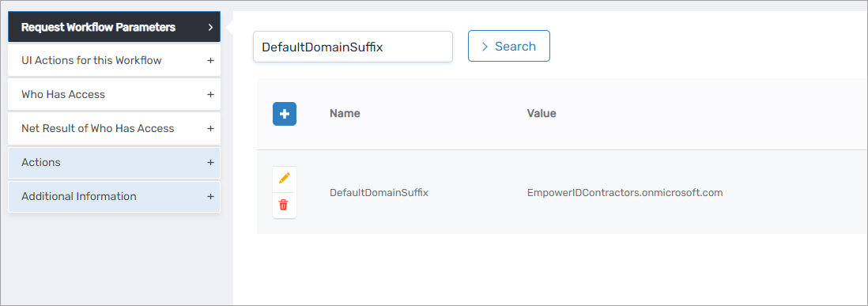This screenshot has width=868, height=306.
Task: Select the EmpowerIDContractors.onmicrosoft.com value cell
Action: (x=625, y=193)
